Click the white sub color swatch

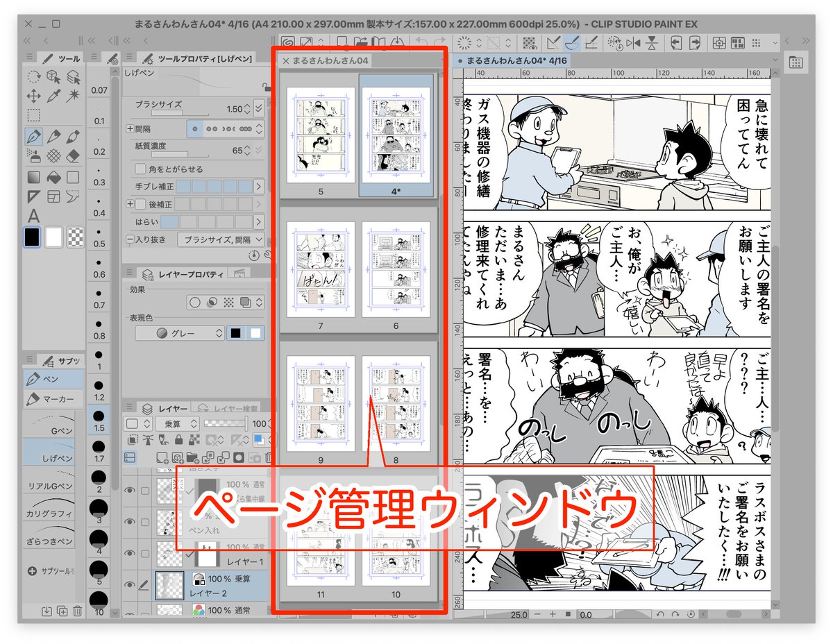(x=54, y=237)
